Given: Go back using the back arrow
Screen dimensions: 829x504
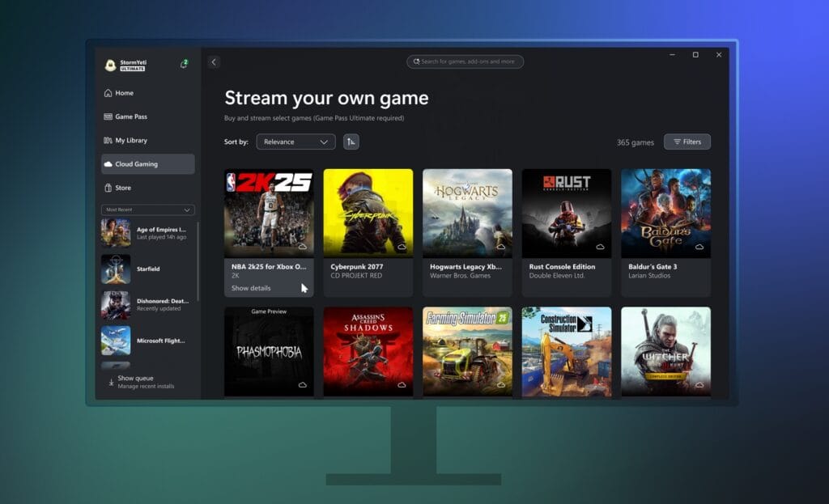Looking at the screenshot, I should 214,61.
